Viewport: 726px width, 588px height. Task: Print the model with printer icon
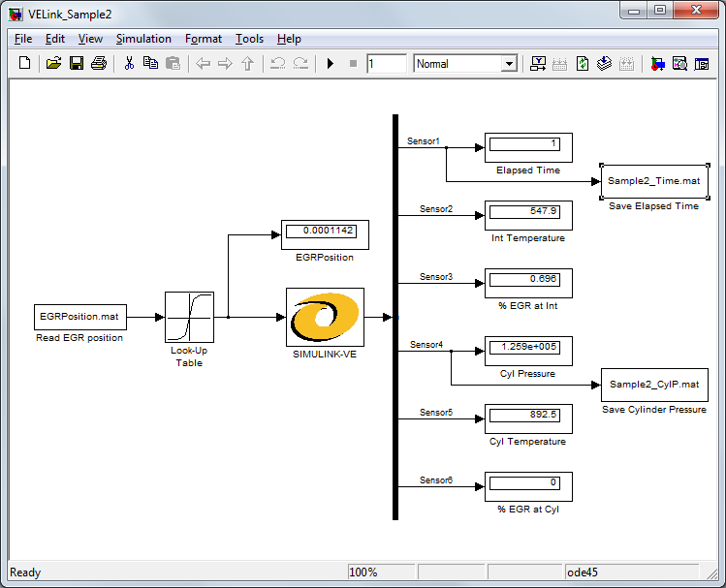point(99,63)
